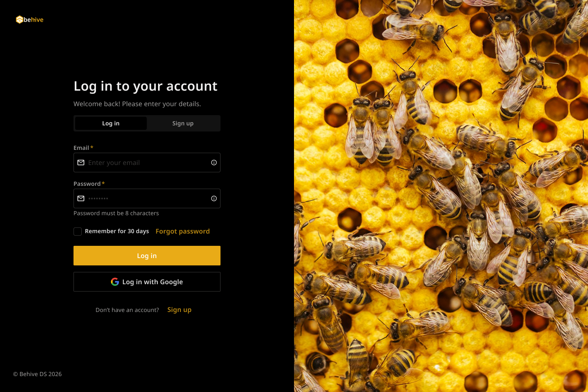The width and height of the screenshot is (588, 392).
Task: Open the 'Forgot password' link
Action: (x=183, y=231)
